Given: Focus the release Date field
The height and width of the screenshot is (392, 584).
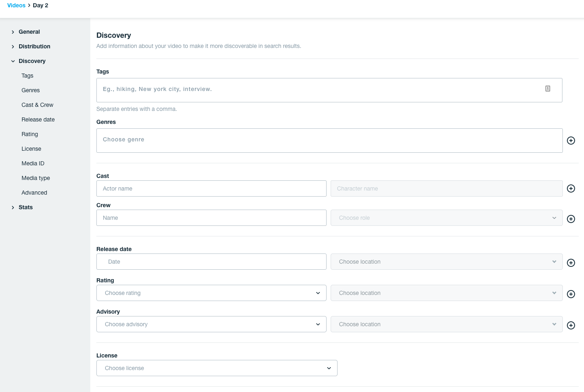Looking at the screenshot, I should tap(211, 262).
